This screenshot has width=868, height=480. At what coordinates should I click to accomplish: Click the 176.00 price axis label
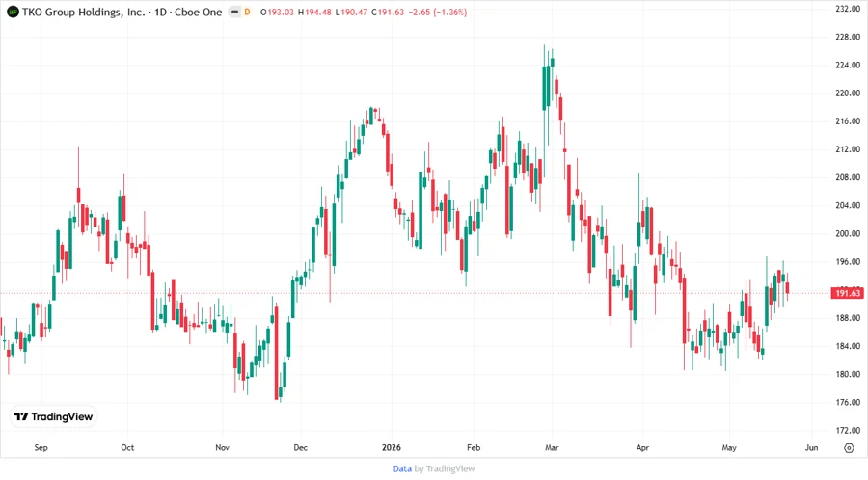(848, 402)
